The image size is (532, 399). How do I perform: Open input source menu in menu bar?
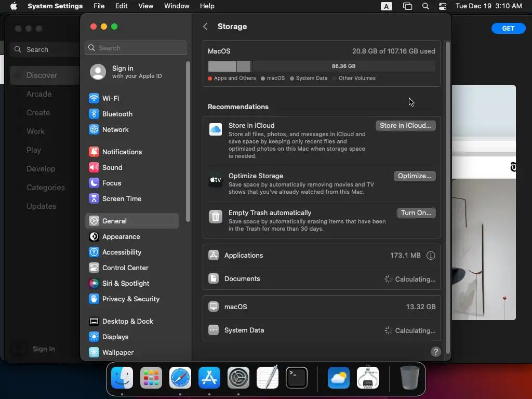pos(386,6)
